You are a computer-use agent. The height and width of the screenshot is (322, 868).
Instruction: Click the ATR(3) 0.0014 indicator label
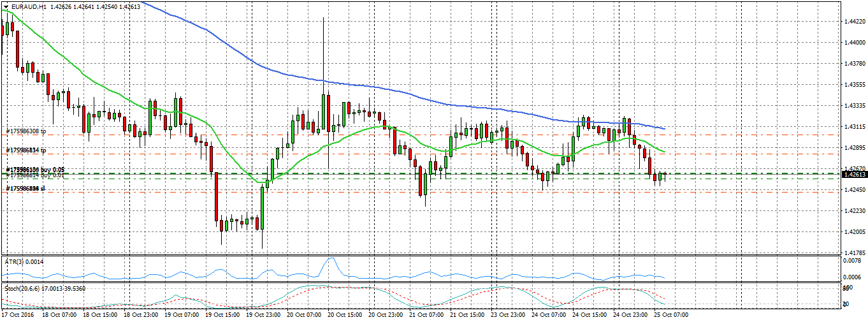[x=23, y=261]
